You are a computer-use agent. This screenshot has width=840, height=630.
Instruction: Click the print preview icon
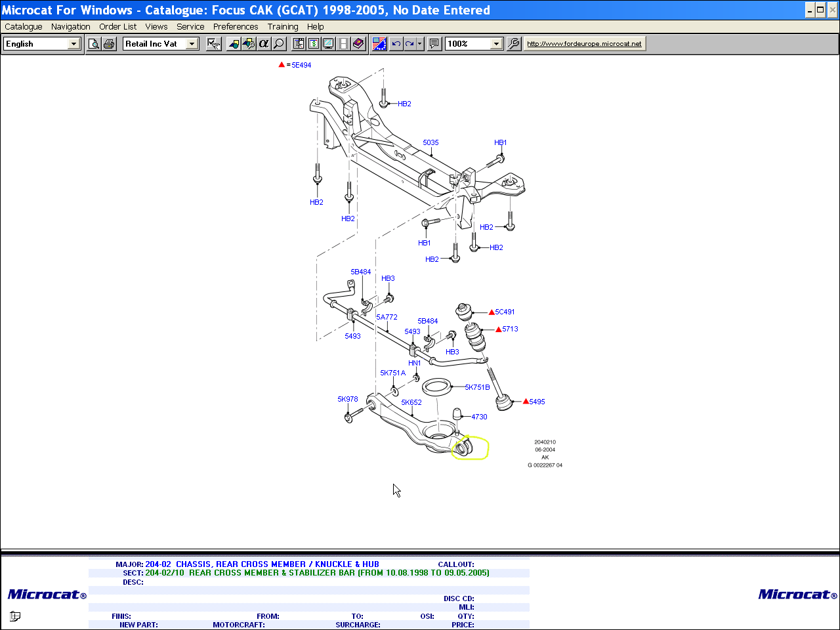(x=94, y=44)
